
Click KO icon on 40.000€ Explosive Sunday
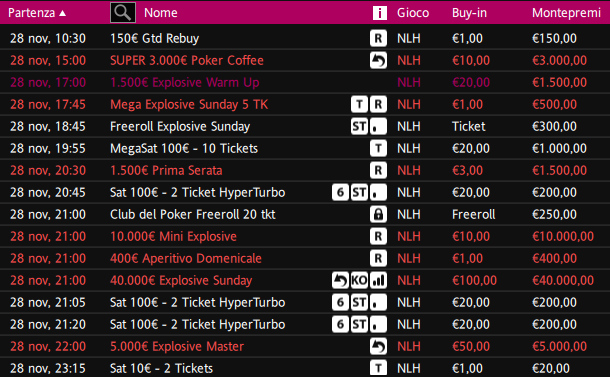pyautogui.click(x=359, y=280)
